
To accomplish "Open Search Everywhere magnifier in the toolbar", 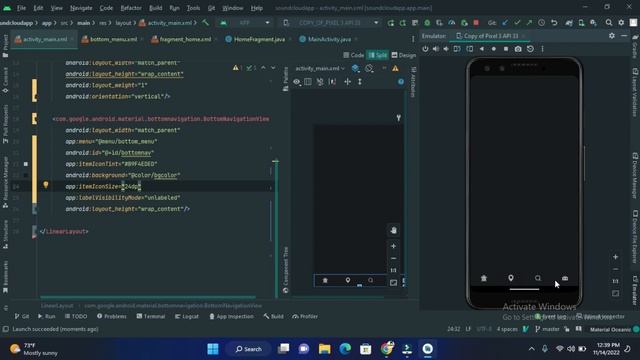I will pos(609,23).
